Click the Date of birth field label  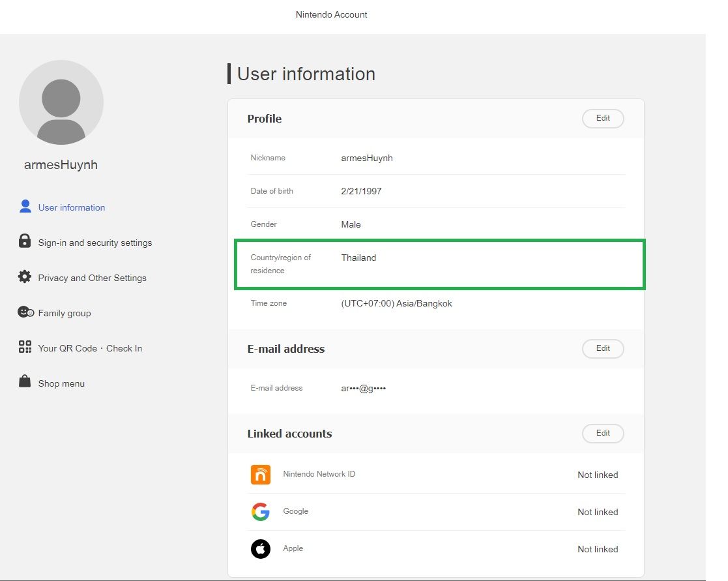272,191
